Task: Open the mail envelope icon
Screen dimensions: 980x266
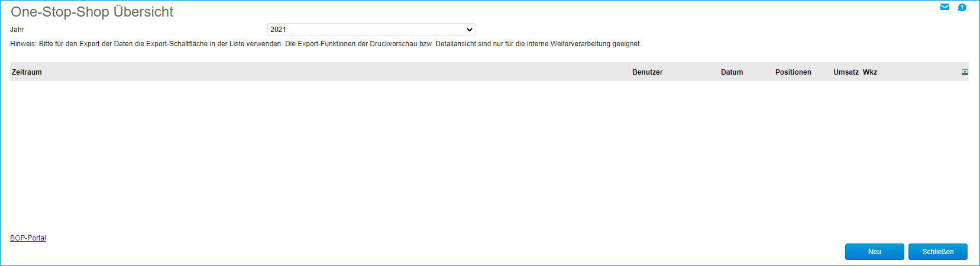Action: coord(945,7)
